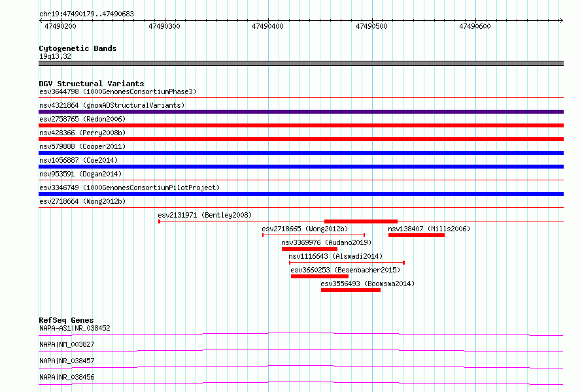Click esv2718664 (Wong2012b) variant label
The height and width of the screenshot is (392, 582).
tap(82, 201)
